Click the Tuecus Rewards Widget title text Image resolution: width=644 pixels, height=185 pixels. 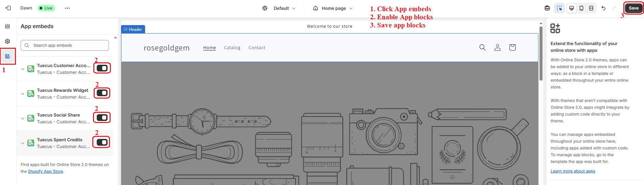tap(63, 90)
